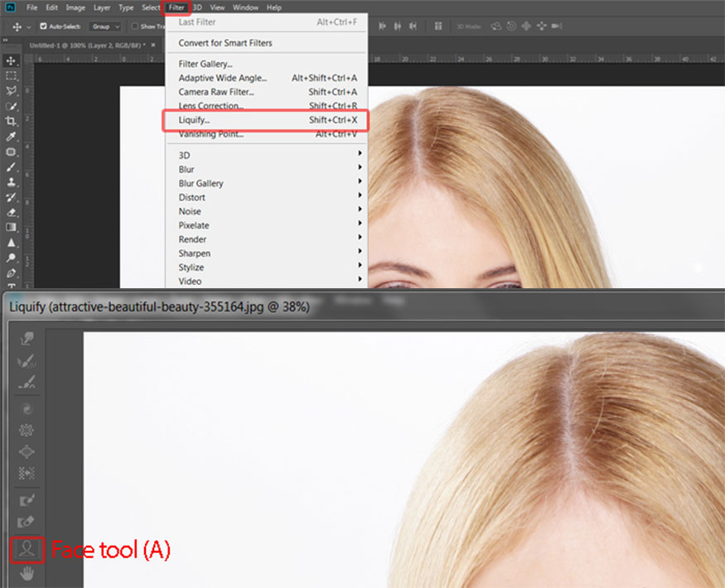
Task: Open Camera Raw Filter
Action: tap(218, 91)
